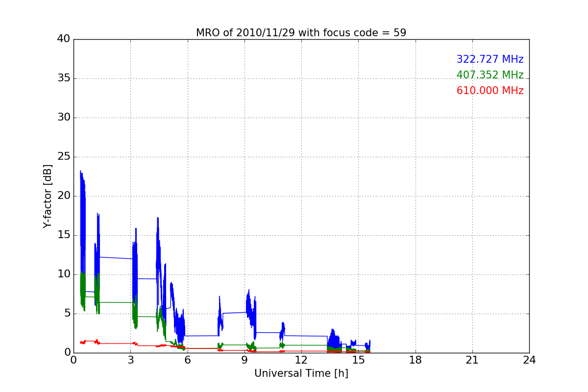Click y-axis tick label 15
This screenshot has width=588, height=392.
[x=64, y=235]
